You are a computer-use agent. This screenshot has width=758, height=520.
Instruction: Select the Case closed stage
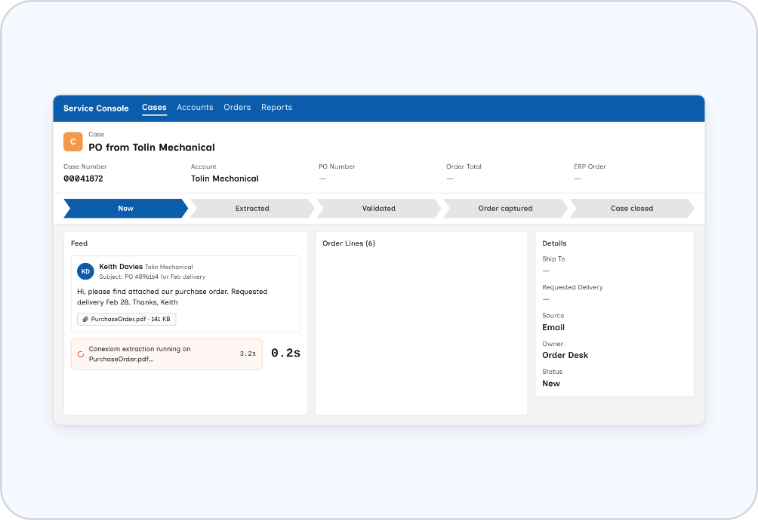pos(632,208)
